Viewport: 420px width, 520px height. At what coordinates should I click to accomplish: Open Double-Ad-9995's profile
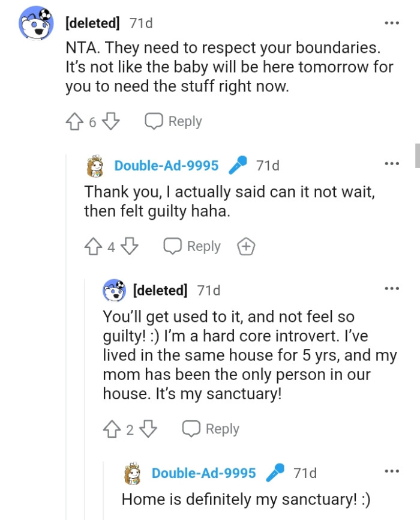(167, 165)
